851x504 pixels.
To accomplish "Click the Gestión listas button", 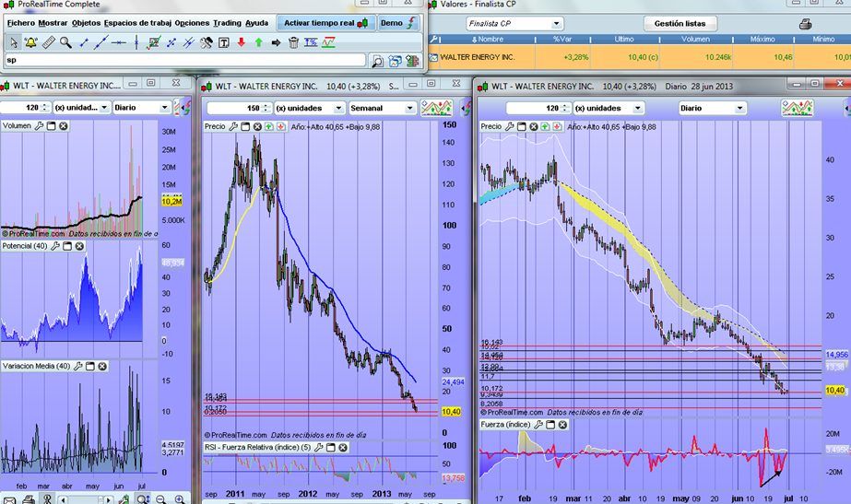I will (x=679, y=23).
